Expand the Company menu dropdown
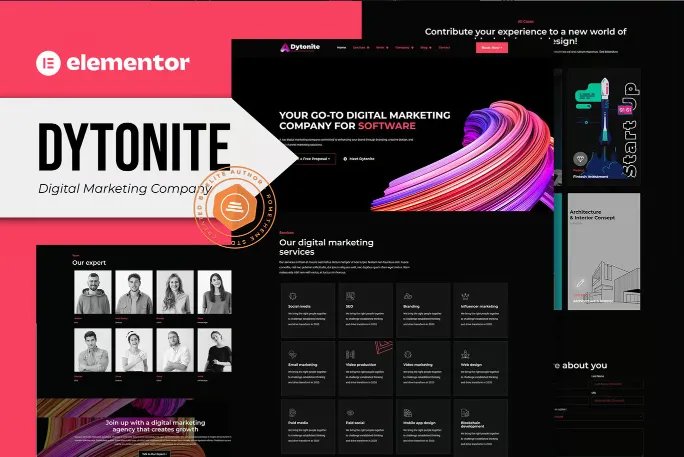This screenshot has height=457, width=684. click(403, 47)
